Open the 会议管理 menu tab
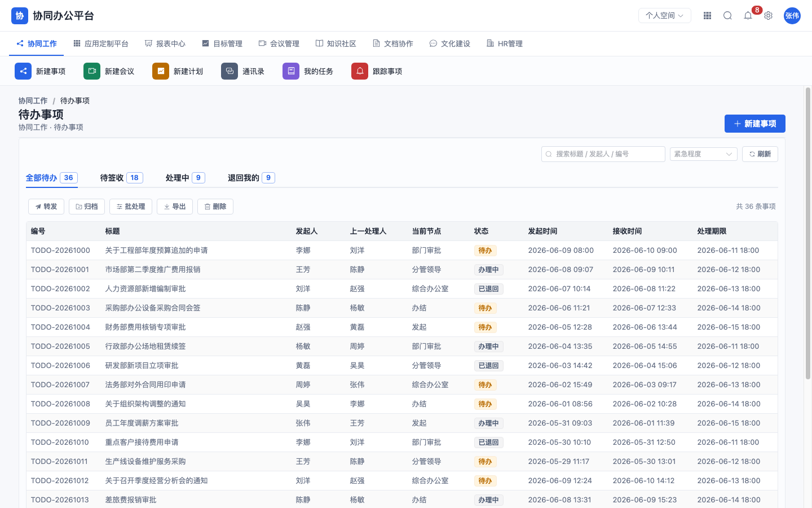812x508 pixels. coord(279,43)
